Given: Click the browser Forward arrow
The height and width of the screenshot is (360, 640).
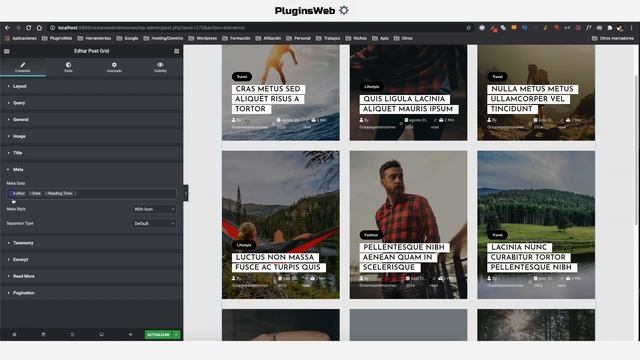Looking at the screenshot, I should point(18,28).
